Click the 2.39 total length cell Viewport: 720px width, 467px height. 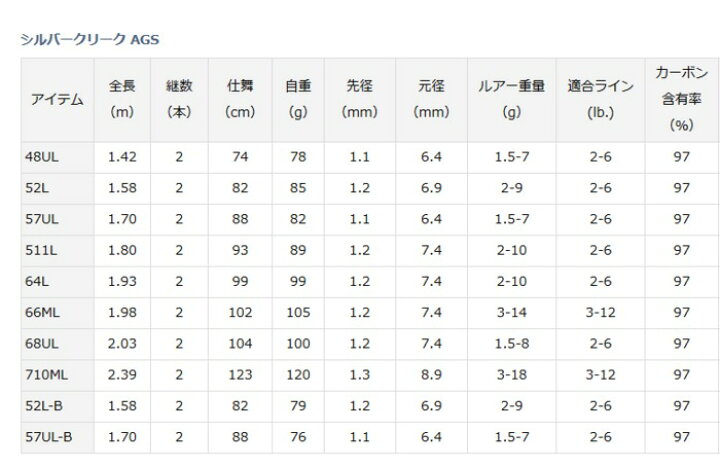click(x=122, y=375)
